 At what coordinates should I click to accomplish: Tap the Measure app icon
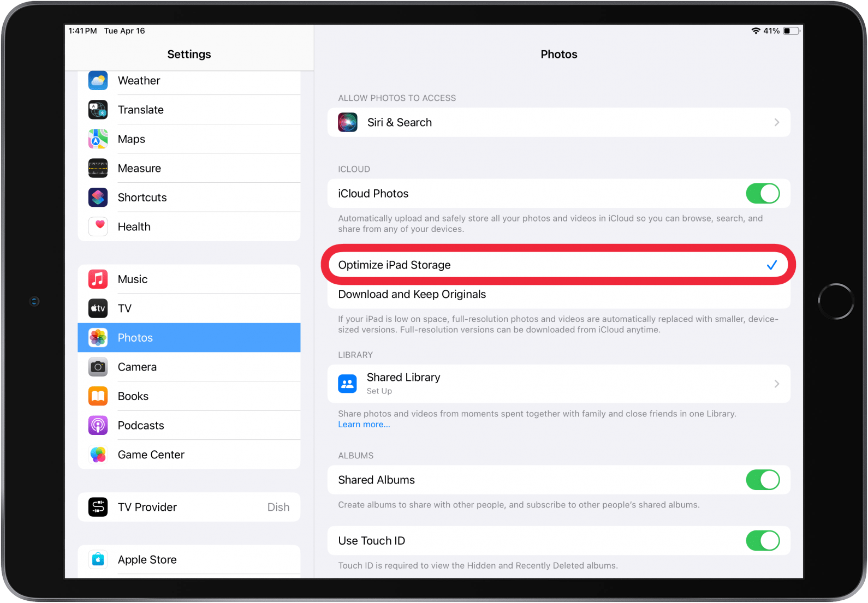click(x=98, y=168)
